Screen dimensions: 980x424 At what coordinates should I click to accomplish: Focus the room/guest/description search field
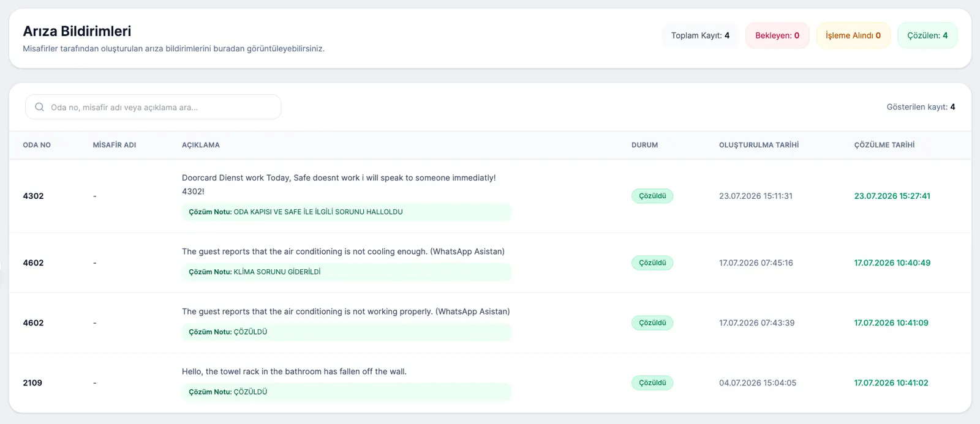[153, 107]
